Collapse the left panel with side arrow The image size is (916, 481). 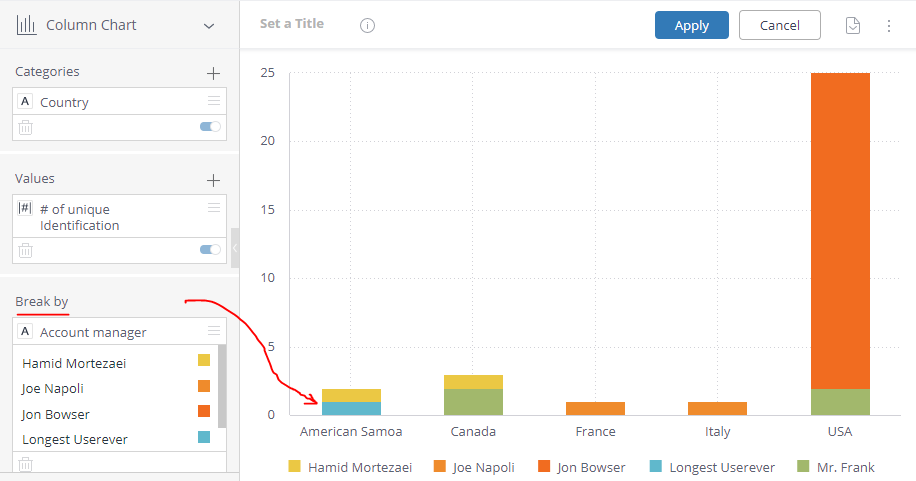click(235, 248)
